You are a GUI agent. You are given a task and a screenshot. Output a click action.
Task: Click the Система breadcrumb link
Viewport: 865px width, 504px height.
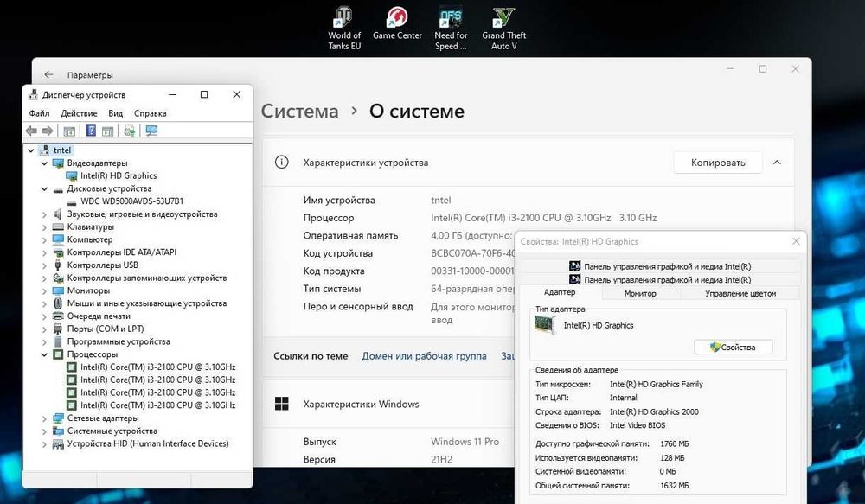point(299,111)
